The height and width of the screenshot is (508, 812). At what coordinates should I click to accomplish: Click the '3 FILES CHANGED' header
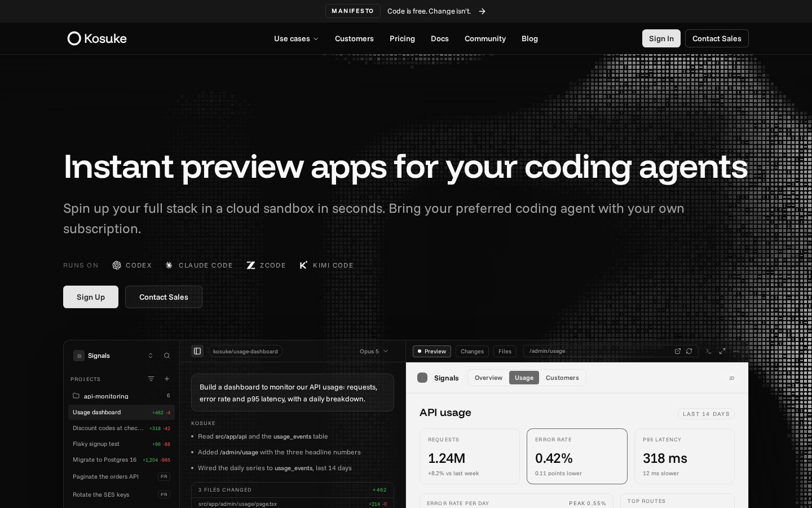tap(293, 490)
